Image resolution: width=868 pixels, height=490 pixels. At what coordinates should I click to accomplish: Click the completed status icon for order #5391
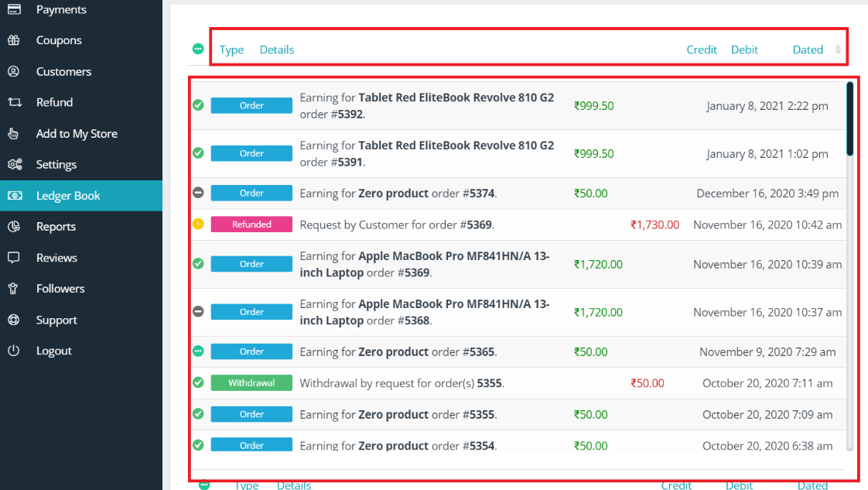click(x=198, y=152)
